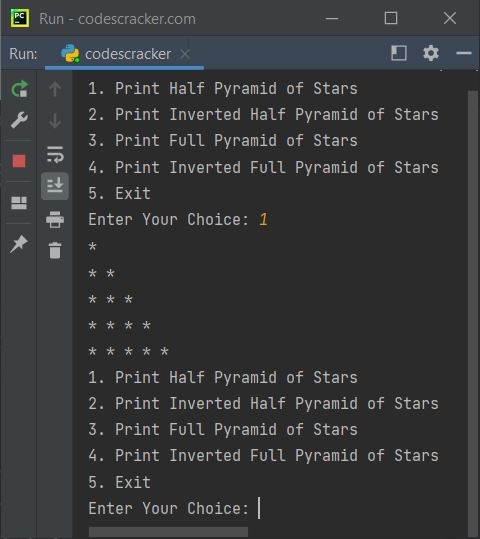Clear all console output with trash icon

(x=55, y=250)
